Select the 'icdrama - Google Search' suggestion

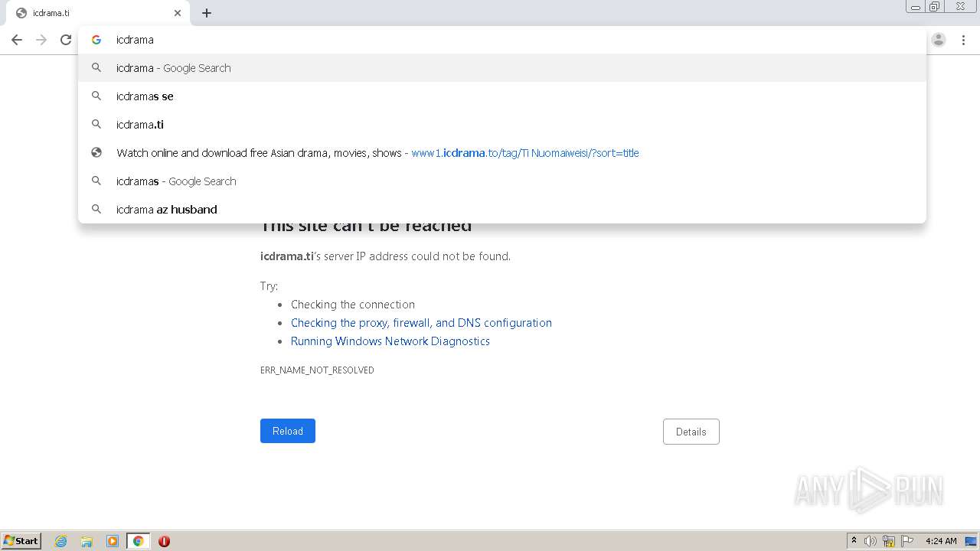pyautogui.click(x=501, y=68)
